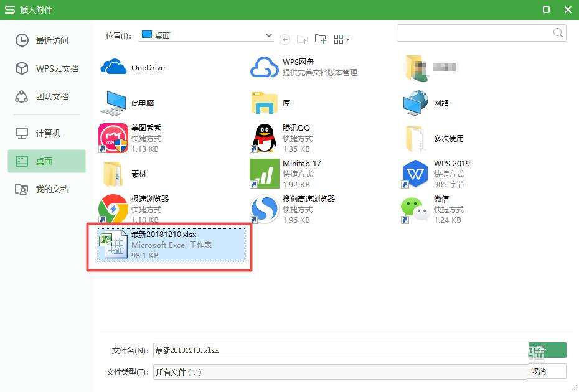
Task: Create a new folder icon
Action: tap(320, 39)
